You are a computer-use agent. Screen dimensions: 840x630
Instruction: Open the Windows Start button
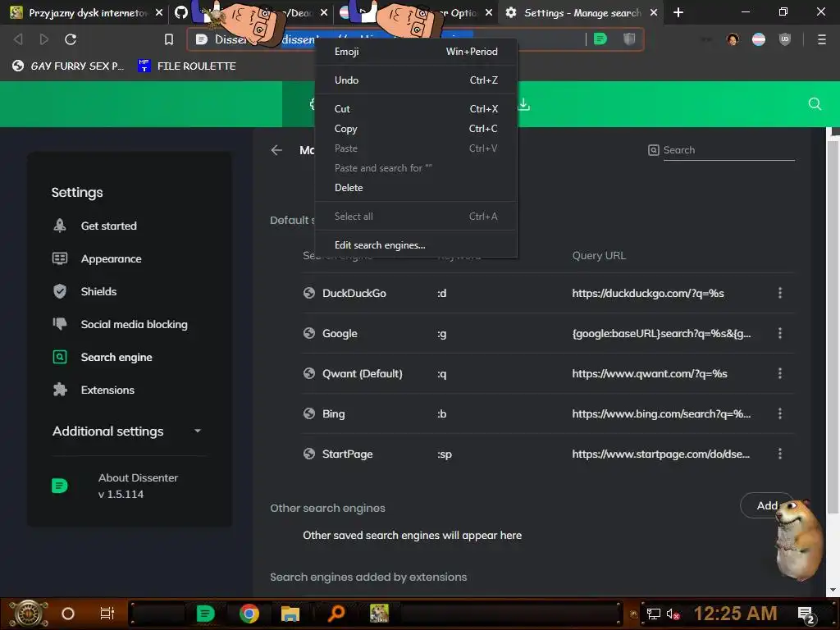(28, 614)
